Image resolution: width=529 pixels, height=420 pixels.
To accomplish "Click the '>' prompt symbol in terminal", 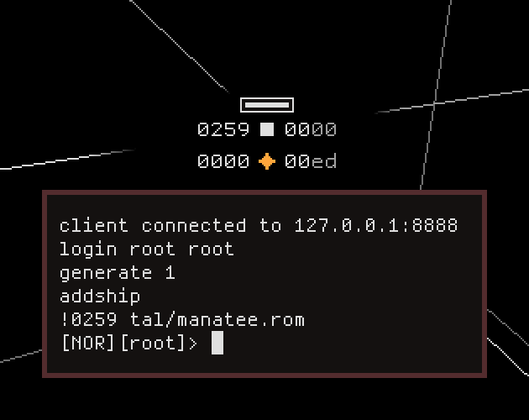I will click(193, 344).
